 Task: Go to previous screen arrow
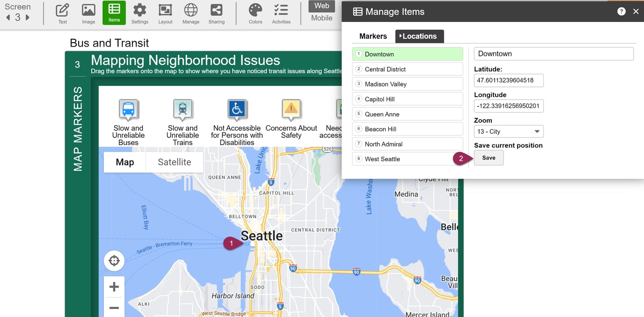coord(8,18)
